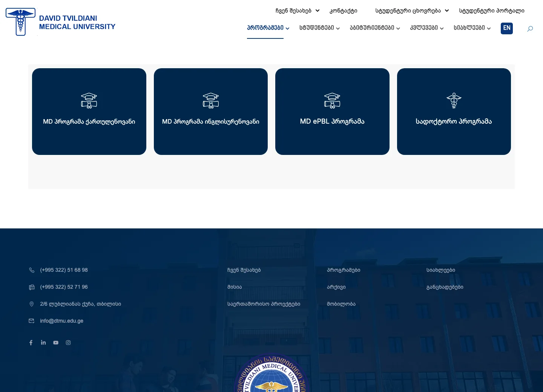Click fax number (+995 322) 52 71 96

[x=64, y=287]
